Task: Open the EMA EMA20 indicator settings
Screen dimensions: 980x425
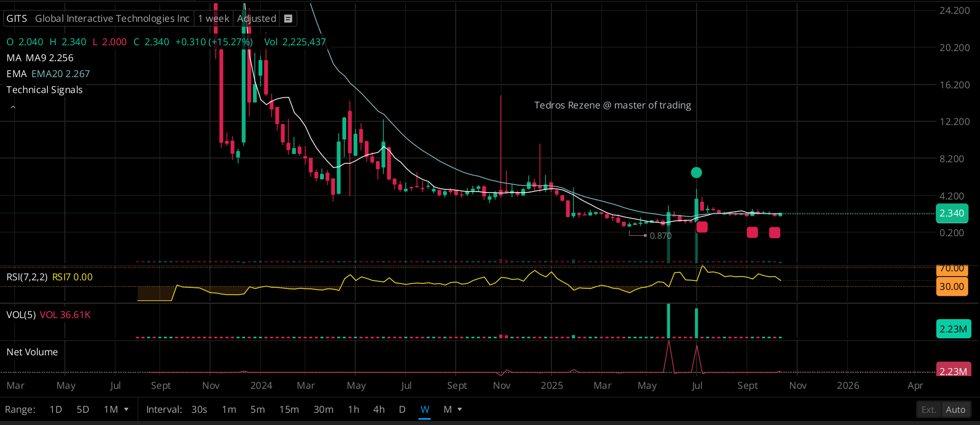Action: point(48,73)
